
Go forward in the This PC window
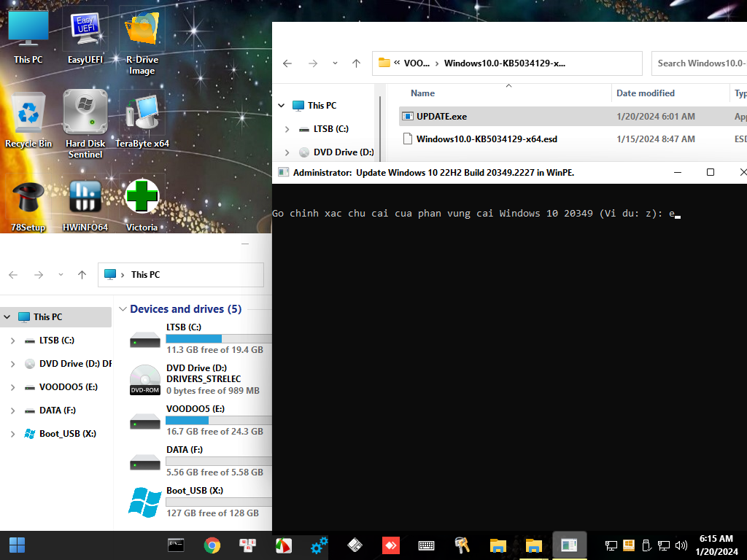pyautogui.click(x=39, y=275)
